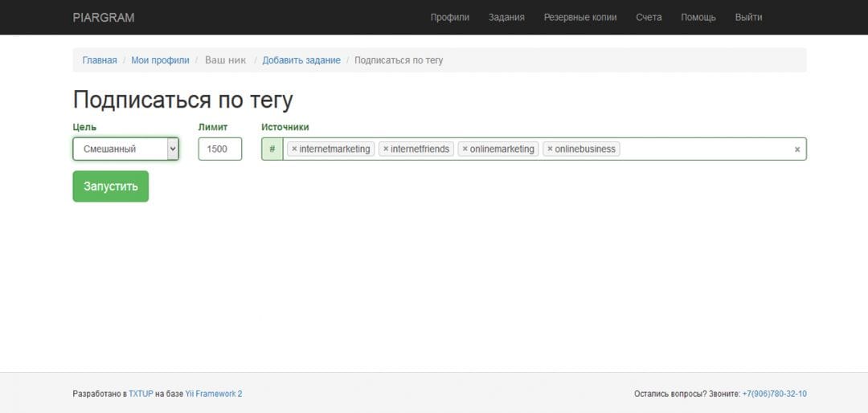The image size is (868, 413).
Task: Click the Подписаться по тегу breadcrumb text
Action: pyautogui.click(x=399, y=59)
